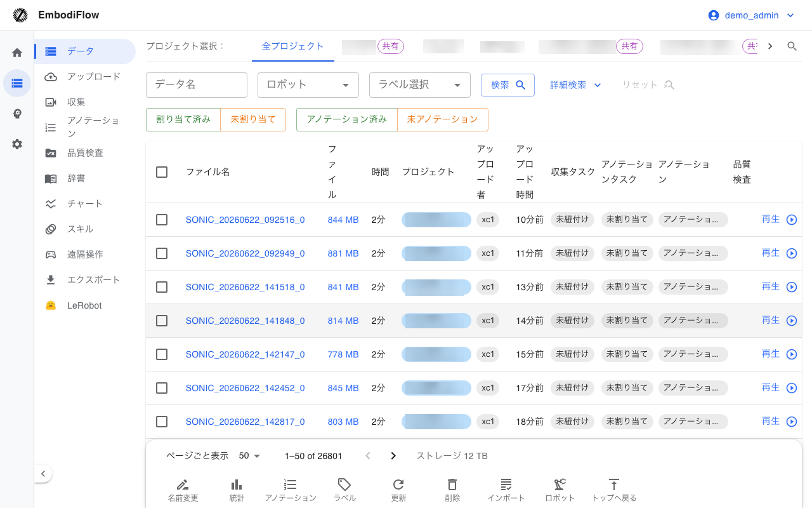Check the row SONIC_20260622_142147_0
Viewport: 812px width, 508px height.
click(162, 354)
